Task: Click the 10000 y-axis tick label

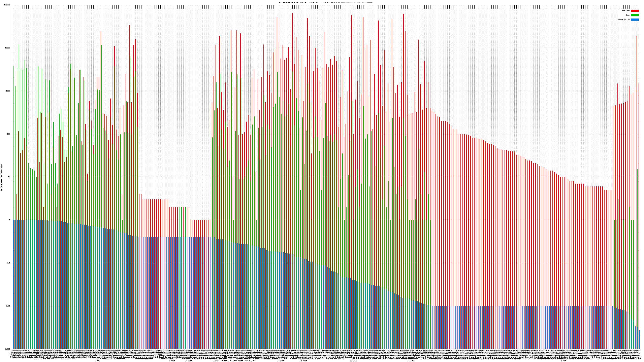Action: tap(7, 48)
